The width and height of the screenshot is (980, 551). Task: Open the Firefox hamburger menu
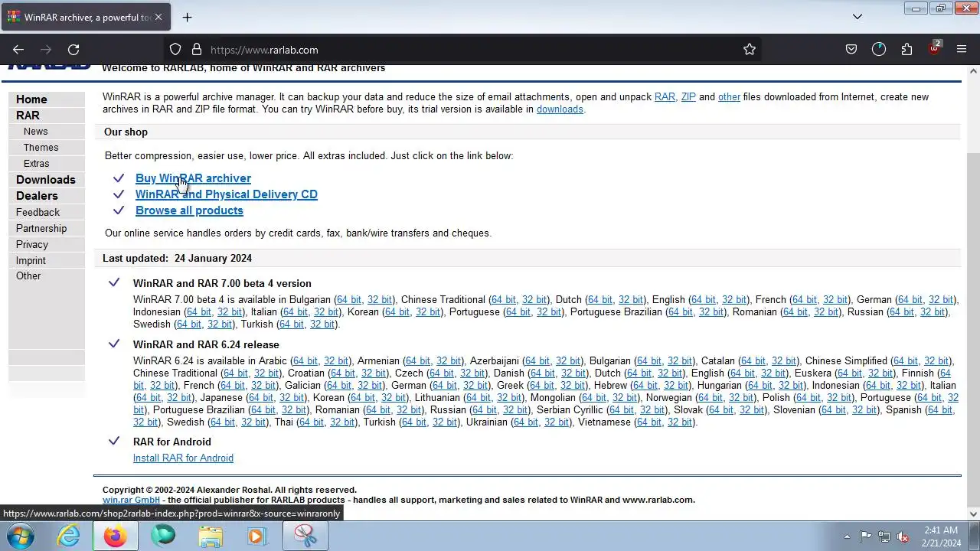tap(962, 49)
